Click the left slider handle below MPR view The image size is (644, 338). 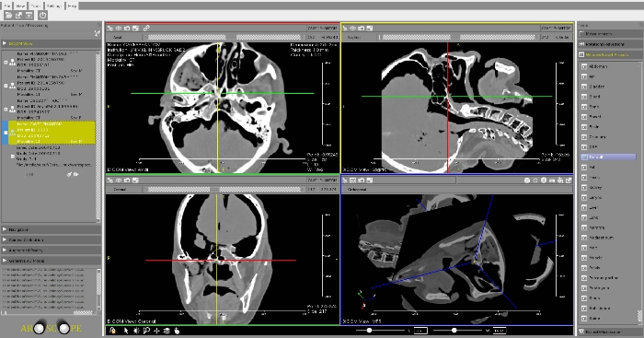pos(369,331)
